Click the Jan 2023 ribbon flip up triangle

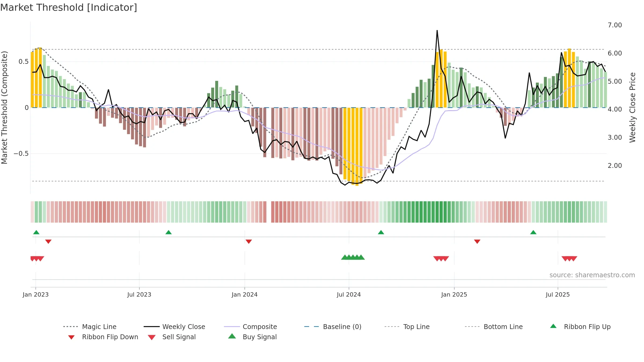coord(36,232)
